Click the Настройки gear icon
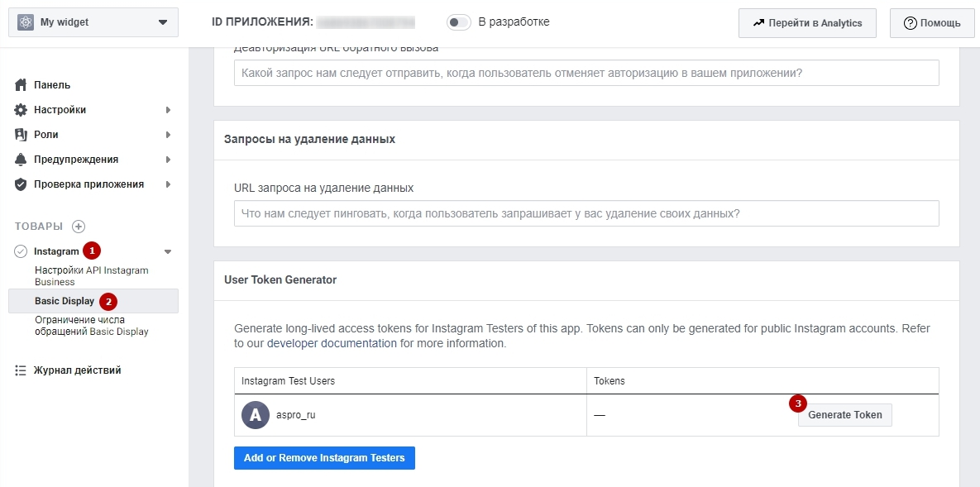 22,110
